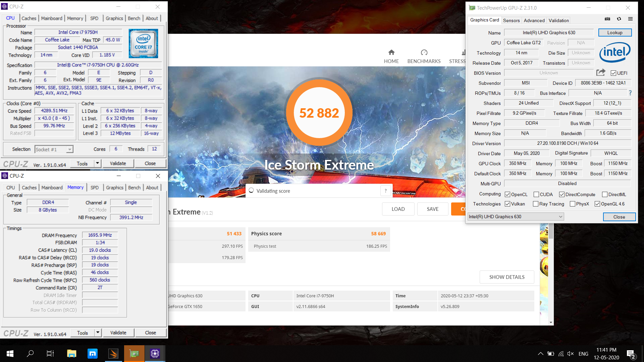
Task: Open Task View in taskbar
Action: [x=50, y=354]
